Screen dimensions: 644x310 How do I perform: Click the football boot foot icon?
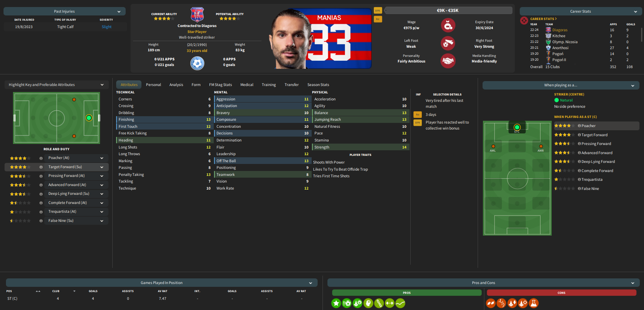pos(448,44)
